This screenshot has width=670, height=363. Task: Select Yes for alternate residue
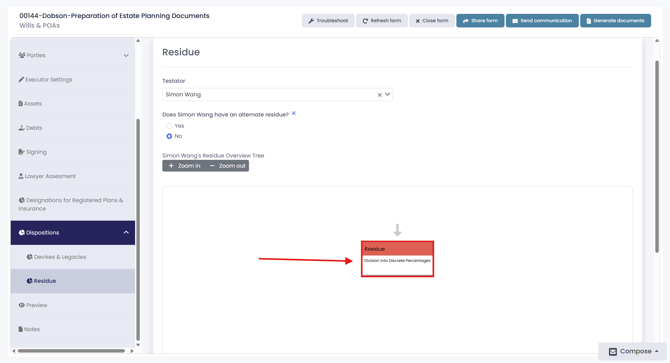pyautogui.click(x=169, y=126)
